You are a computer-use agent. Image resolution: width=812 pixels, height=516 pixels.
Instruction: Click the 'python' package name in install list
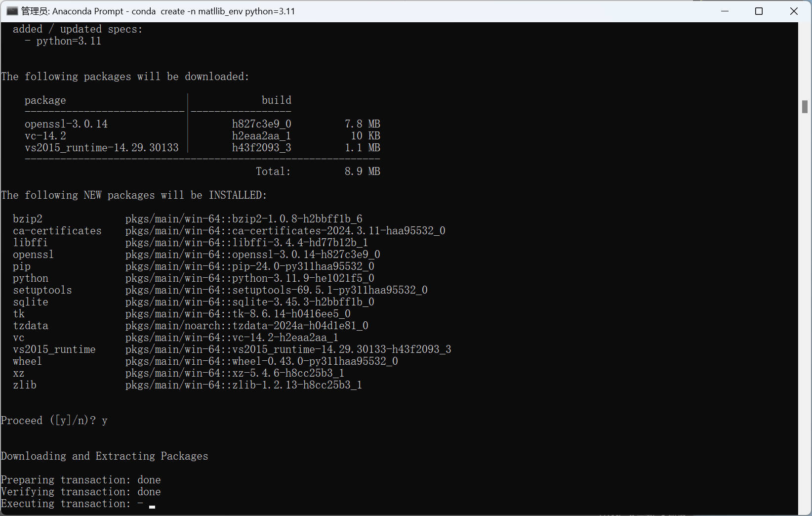[31, 278]
